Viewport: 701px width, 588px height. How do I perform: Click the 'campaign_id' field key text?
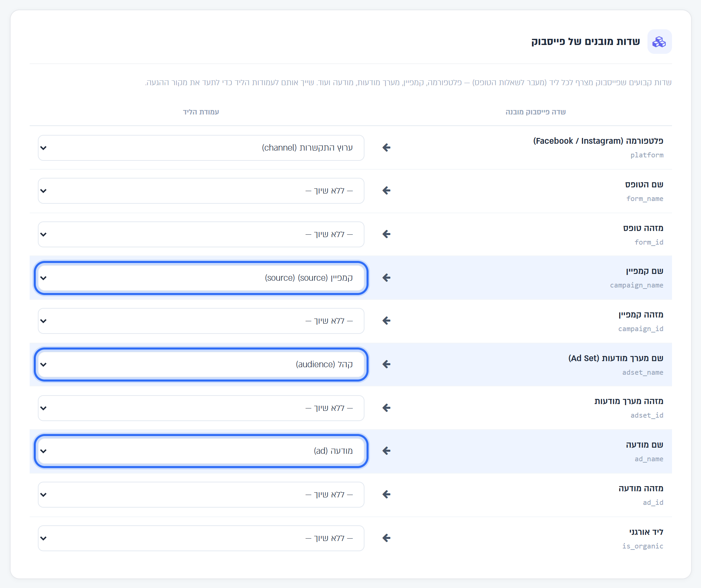tap(641, 329)
